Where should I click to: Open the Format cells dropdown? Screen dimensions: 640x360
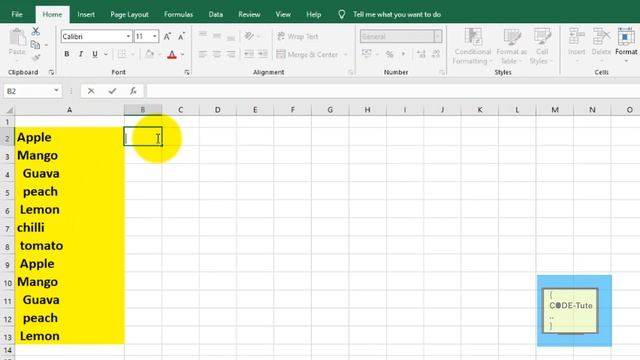tap(626, 45)
